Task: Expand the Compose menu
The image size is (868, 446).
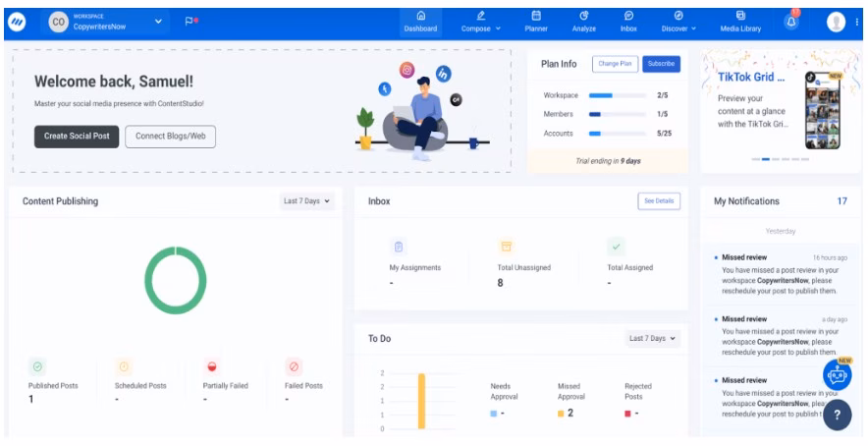Action: [x=481, y=21]
